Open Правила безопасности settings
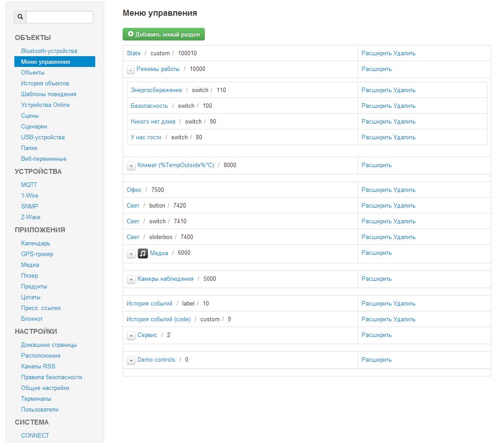Viewport: 504px width, 443px height. (52, 377)
